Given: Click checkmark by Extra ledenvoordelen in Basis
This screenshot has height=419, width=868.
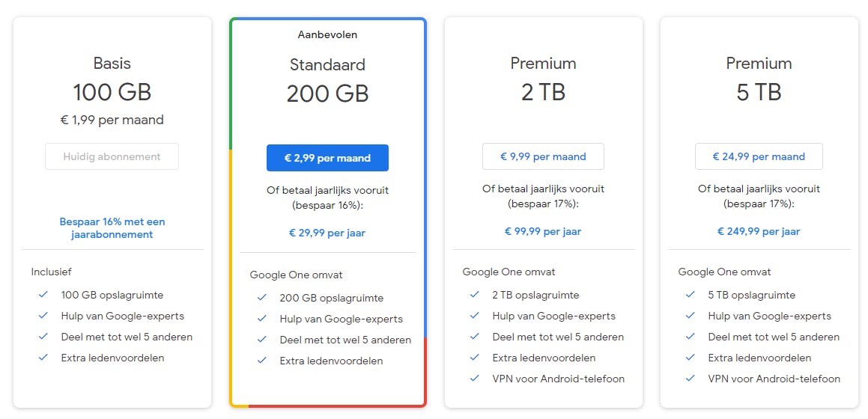Looking at the screenshot, I should [43, 358].
